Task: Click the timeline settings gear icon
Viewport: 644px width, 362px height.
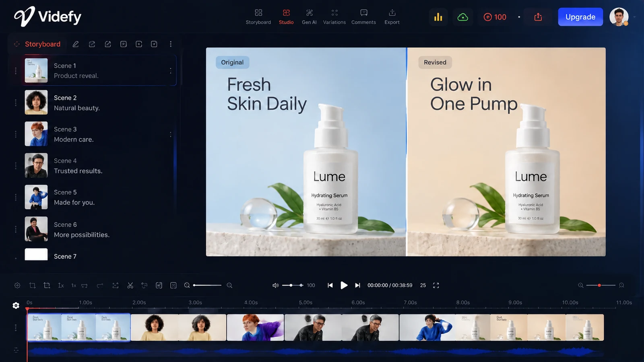Action: [17, 285]
